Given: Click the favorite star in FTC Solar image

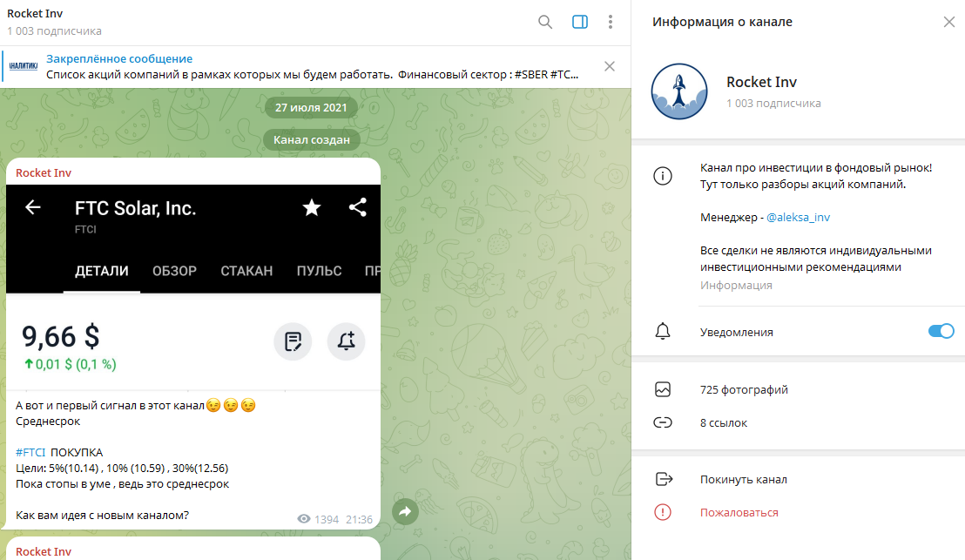Looking at the screenshot, I should (x=312, y=207).
